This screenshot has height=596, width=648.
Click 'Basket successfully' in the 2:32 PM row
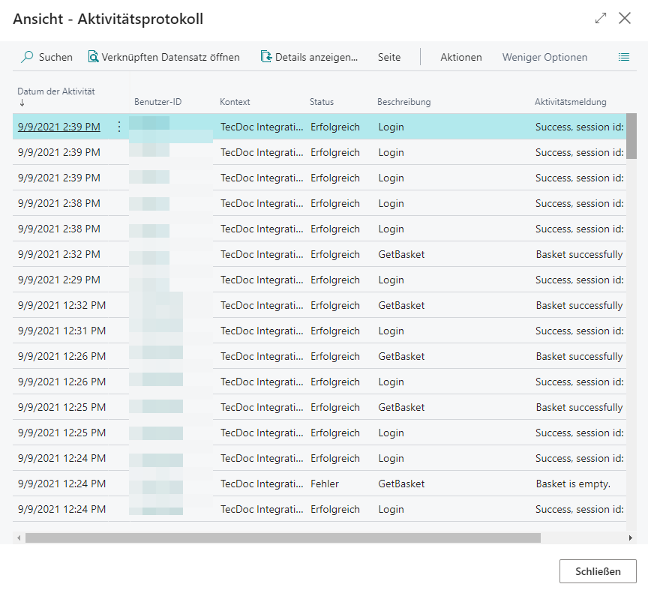coord(579,254)
